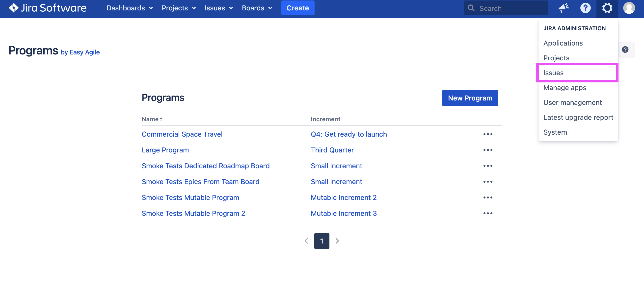Open more actions for Smoke Tests Mutable Program 2

(487, 213)
